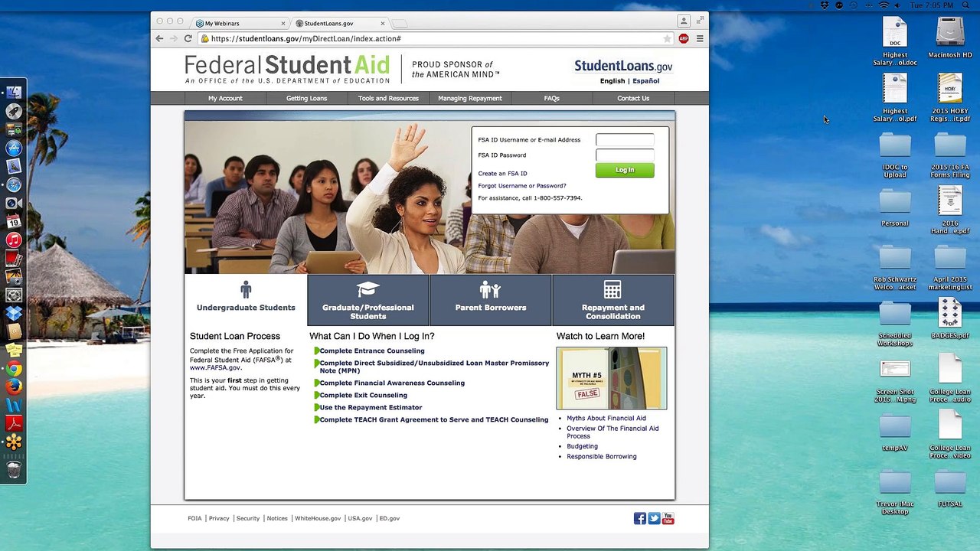This screenshot has width=980, height=551.
Task: Open Finder in the dock
Action: [14, 93]
